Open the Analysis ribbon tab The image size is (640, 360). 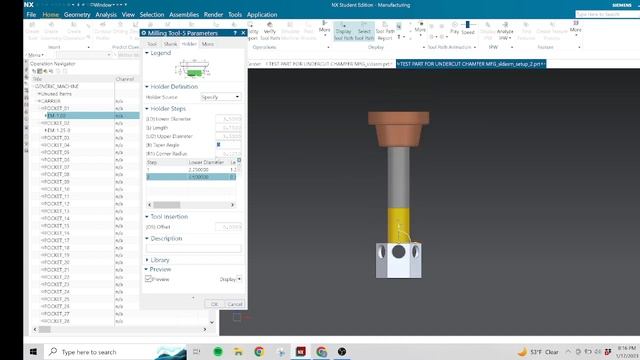106,15
